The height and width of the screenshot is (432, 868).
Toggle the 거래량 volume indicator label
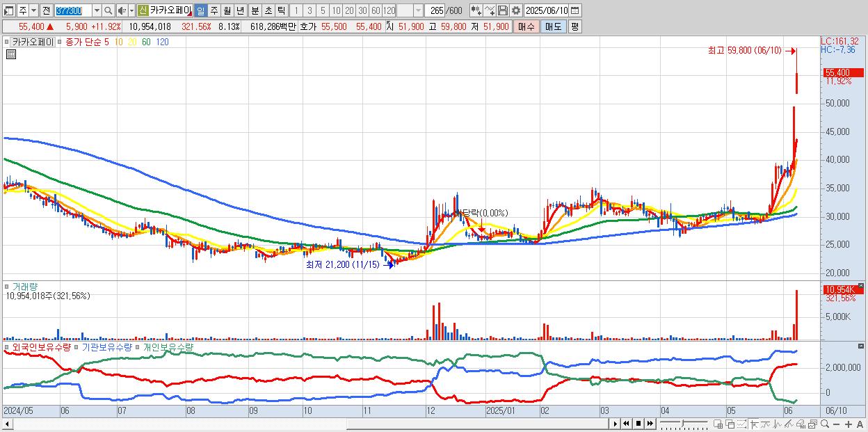[x=24, y=287]
